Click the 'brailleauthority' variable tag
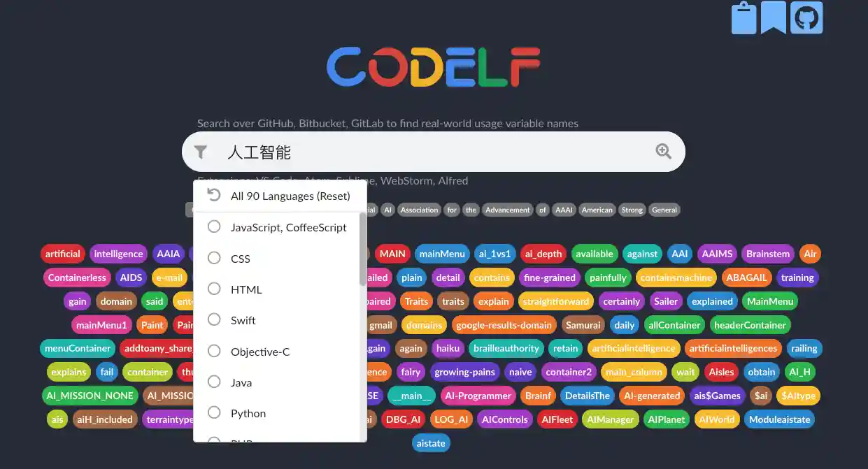Viewport: 868px width, 469px height. [x=506, y=348]
